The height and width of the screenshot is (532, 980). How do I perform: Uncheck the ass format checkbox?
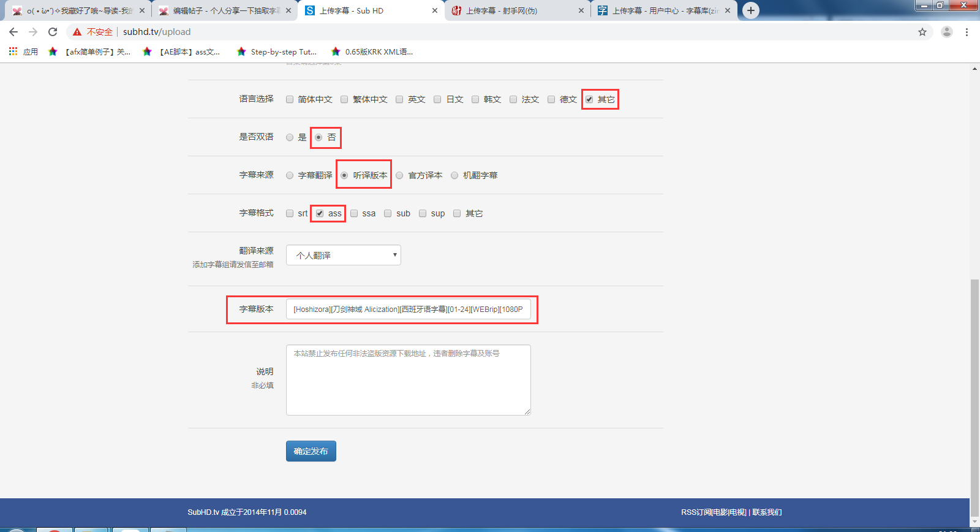pyautogui.click(x=320, y=213)
